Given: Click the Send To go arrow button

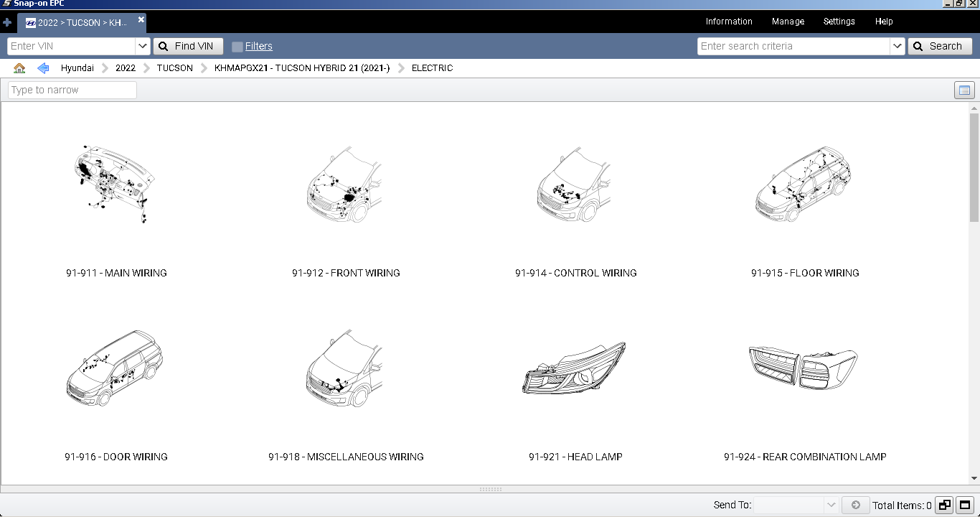Looking at the screenshot, I should tap(855, 506).
